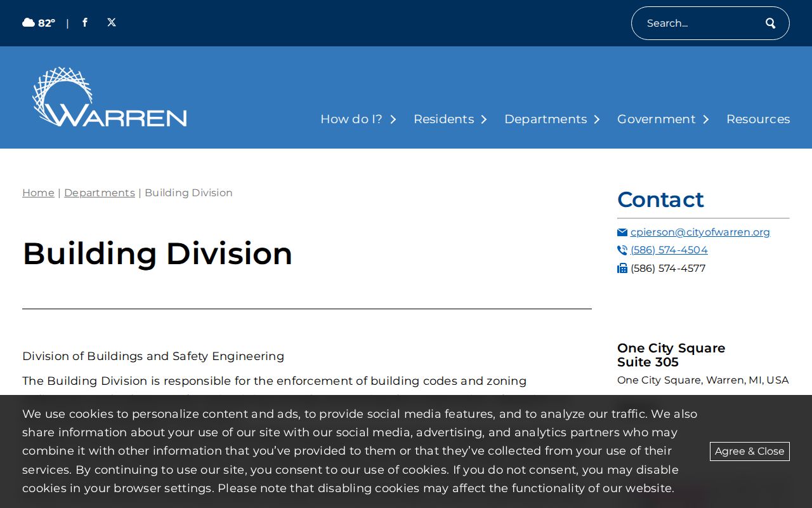Click Agree & Close cookie button
Image resolution: width=812 pixels, height=508 pixels.
pyautogui.click(x=750, y=451)
